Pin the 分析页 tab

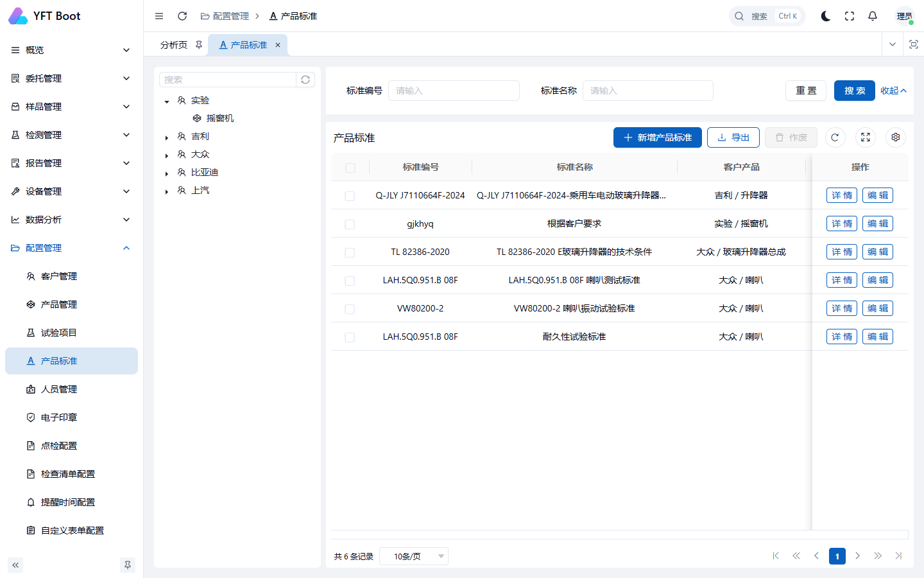199,45
